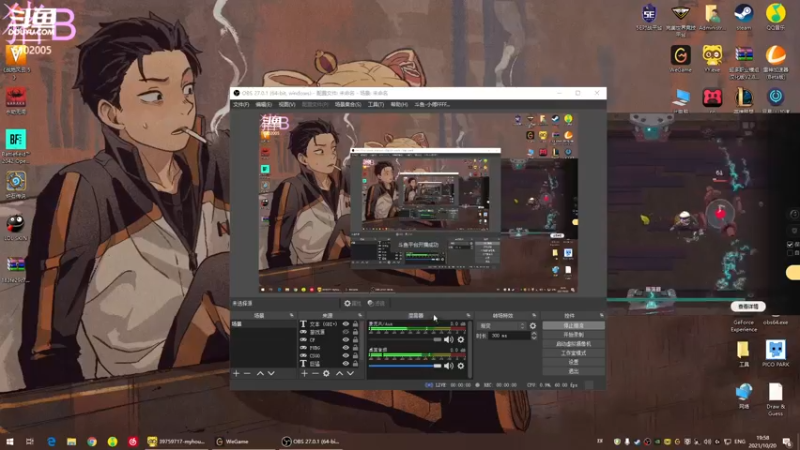Image resolution: width=800 pixels, height=450 pixels.
Task: Open the desktop audio settings gear
Action: (x=461, y=365)
